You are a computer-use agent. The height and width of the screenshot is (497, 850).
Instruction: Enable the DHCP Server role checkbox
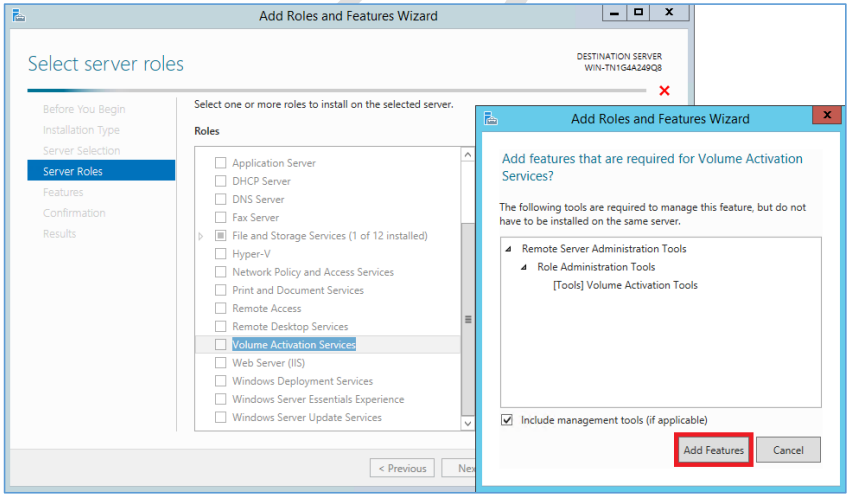(x=221, y=181)
